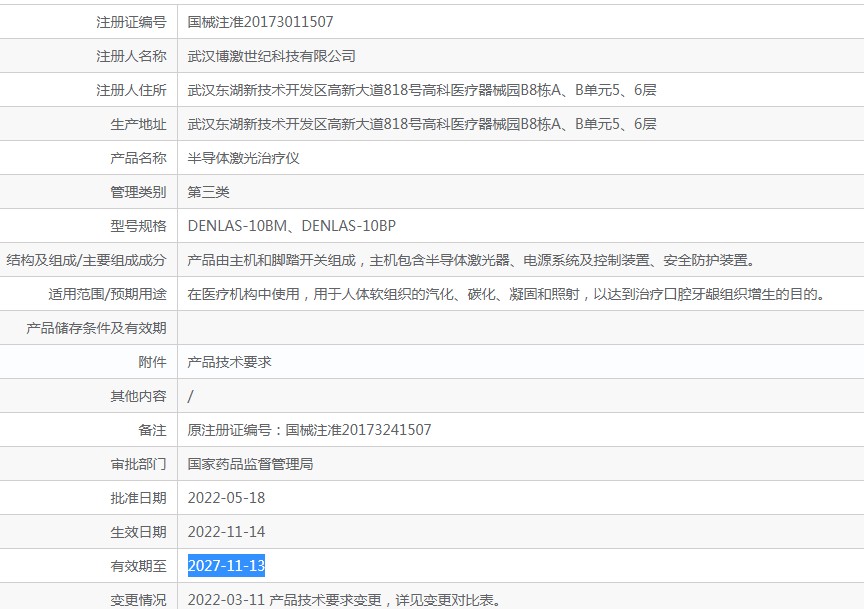Click the highlighted date 2027-11-13
The image size is (864, 609).
tap(226, 566)
